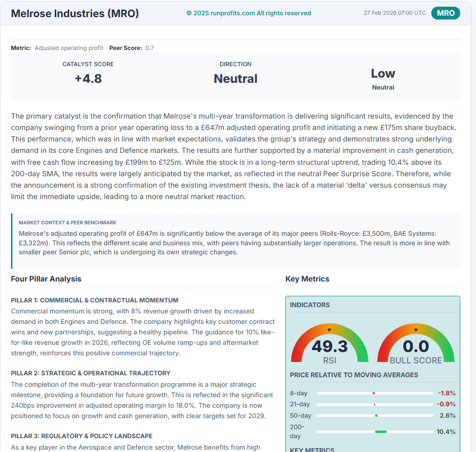Click Price Relative to Moving Averages heading
This screenshot has width=476, height=452.
tap(354, 375)
